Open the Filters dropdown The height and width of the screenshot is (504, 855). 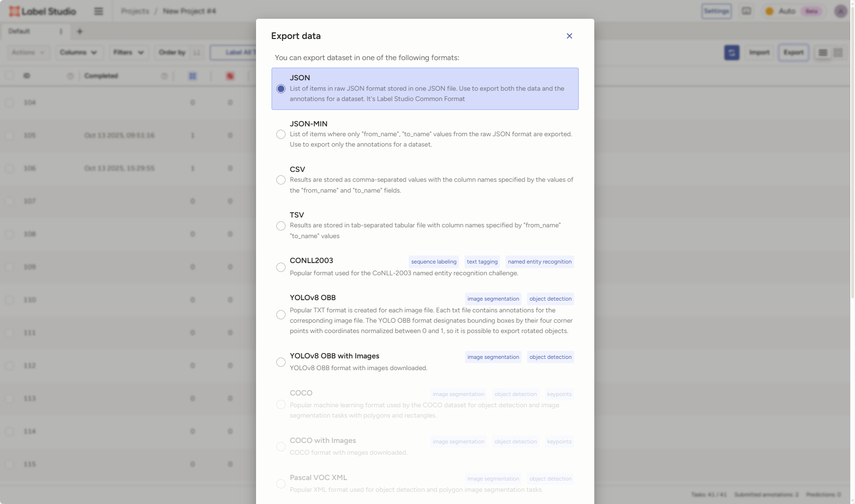coord(128,52)
